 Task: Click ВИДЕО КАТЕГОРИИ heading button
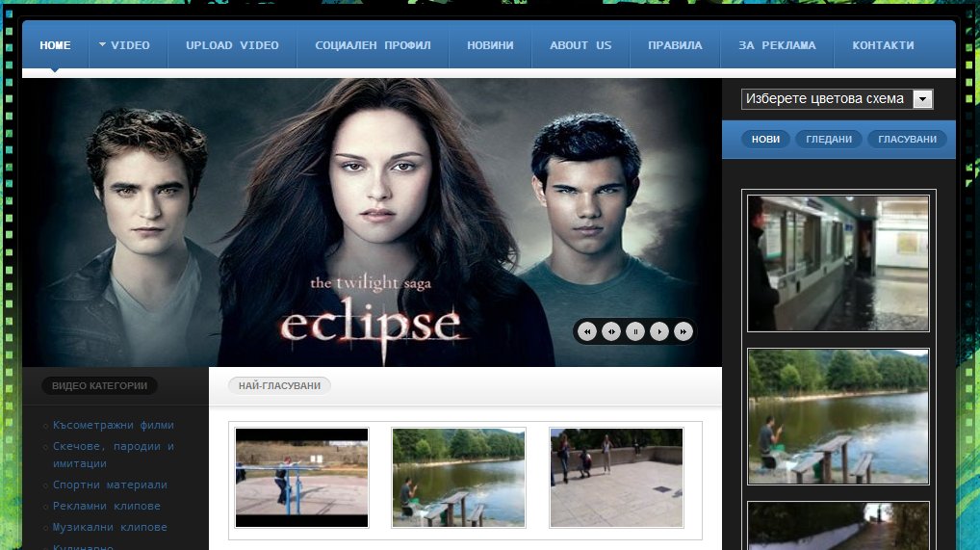click(x=99, y=385)
